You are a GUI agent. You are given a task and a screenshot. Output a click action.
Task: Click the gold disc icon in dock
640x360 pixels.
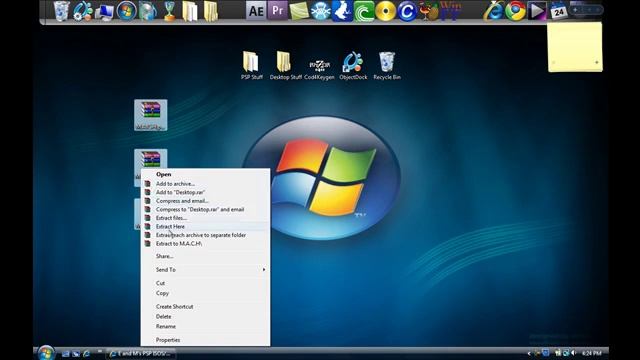[385, 11]
